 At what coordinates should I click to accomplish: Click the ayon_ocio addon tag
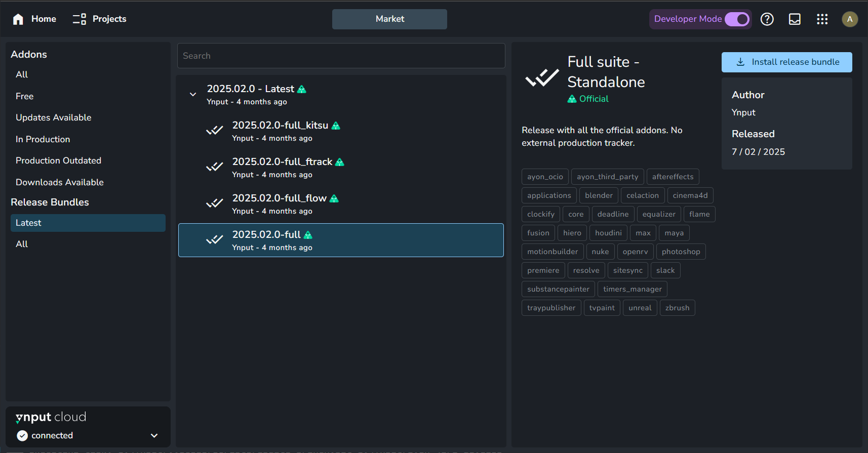tap(545, 177)
